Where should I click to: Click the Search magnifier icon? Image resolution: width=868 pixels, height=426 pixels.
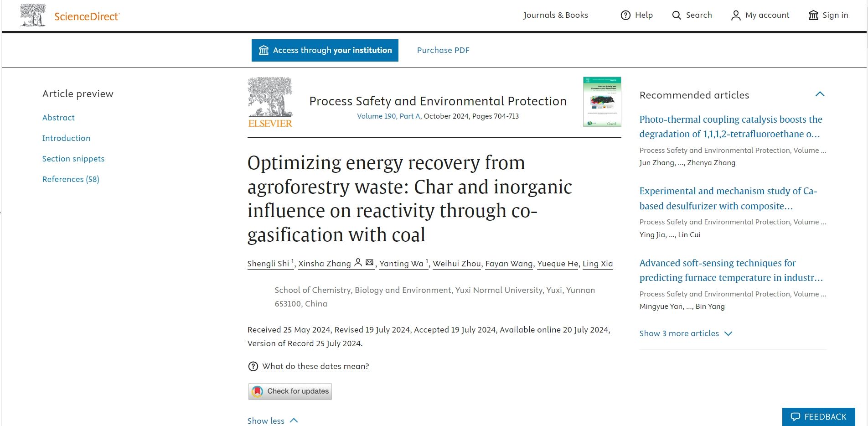pos(677,16)
